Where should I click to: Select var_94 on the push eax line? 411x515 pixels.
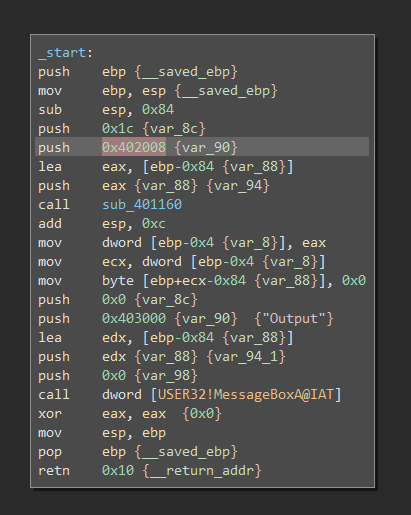(238, 185)
